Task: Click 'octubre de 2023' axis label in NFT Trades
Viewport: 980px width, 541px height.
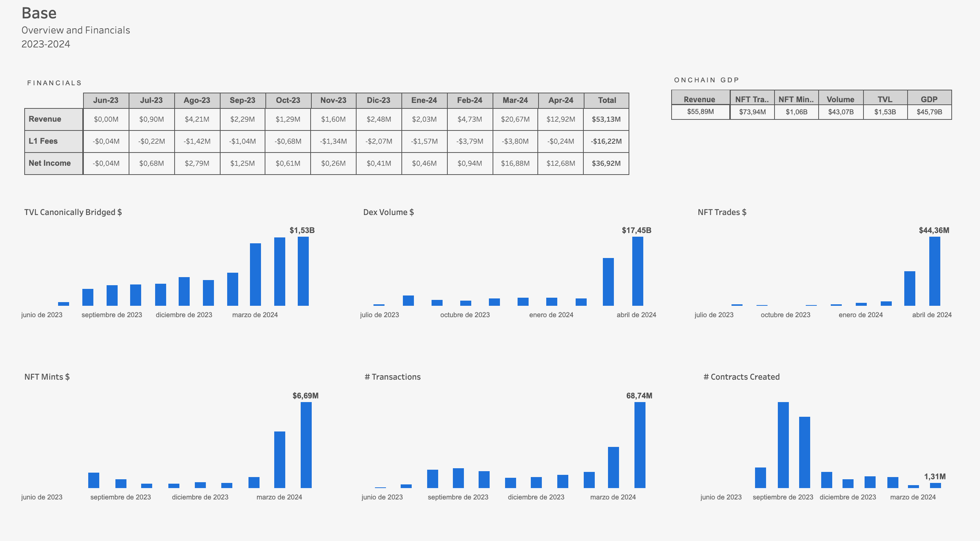Action: pyautogui.click(x=785, y=315)
